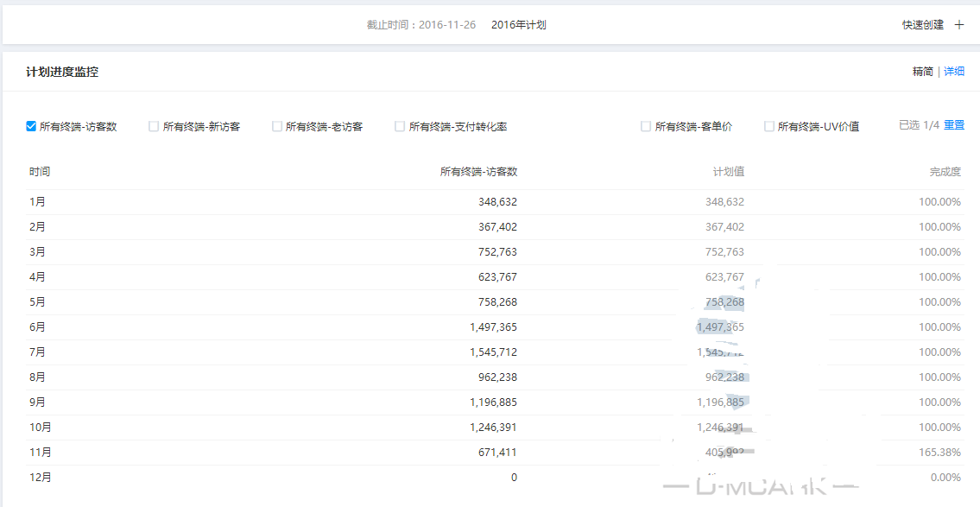Click the plus icon beside 快速创建
Image resolution: width=980 pixels, height=507 pixels.
[958, 25]
